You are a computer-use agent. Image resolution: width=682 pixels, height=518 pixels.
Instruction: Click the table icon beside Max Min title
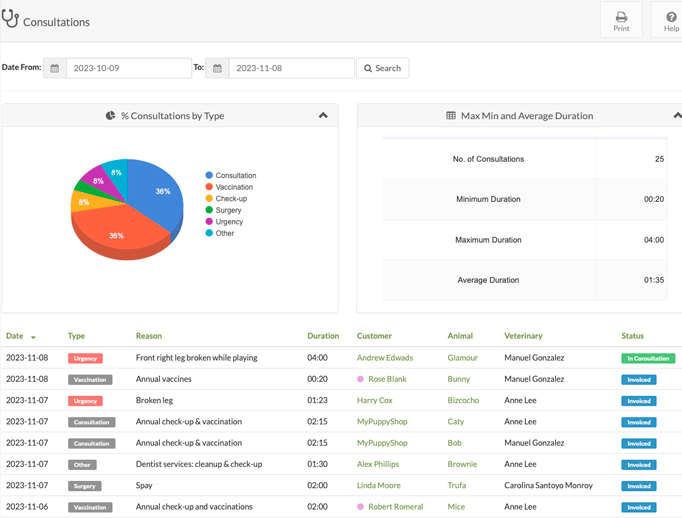pos(451,116)
